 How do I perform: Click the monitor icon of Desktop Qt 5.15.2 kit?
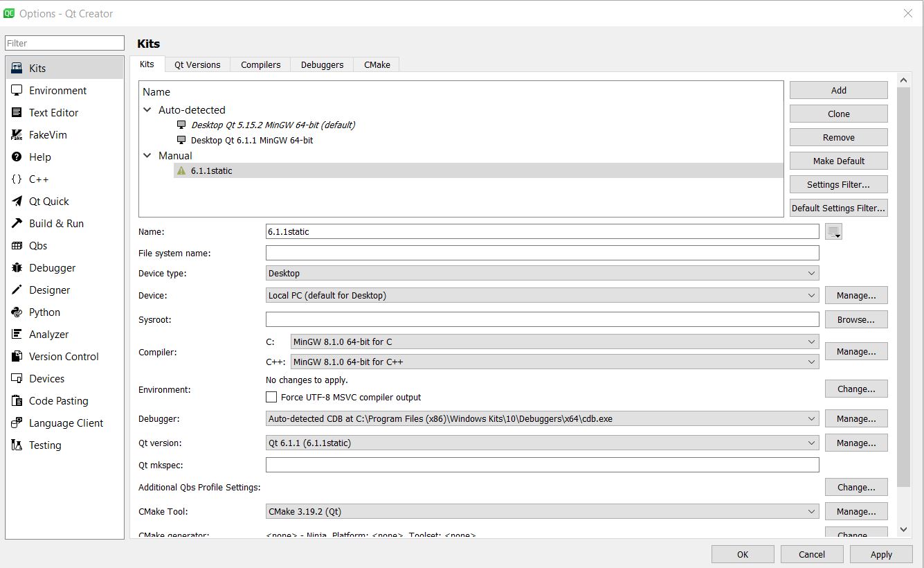(x=181, y=125)
